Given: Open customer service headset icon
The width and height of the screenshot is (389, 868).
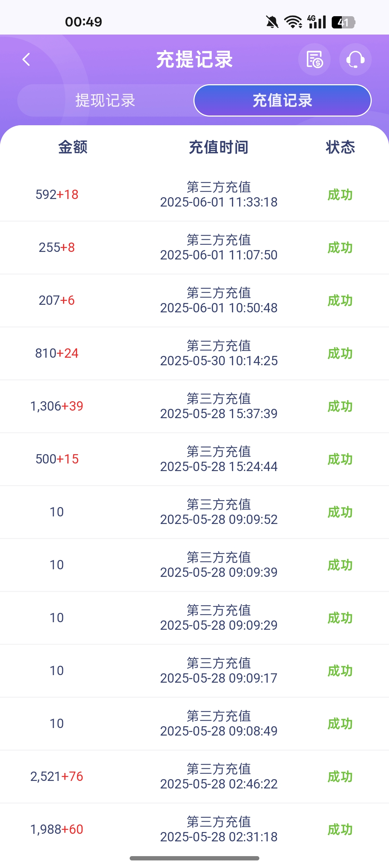Looking at the screenshot, I should click(x=355, y=59).
